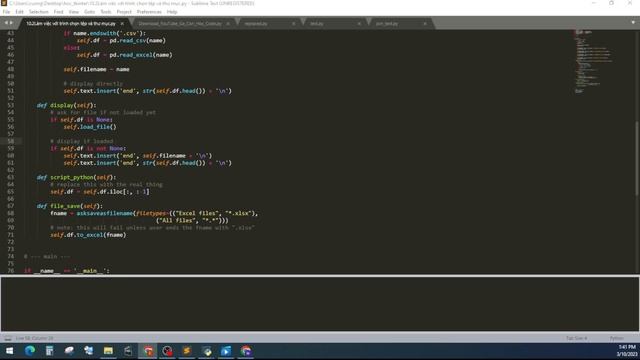Open the Goto menu
The width and height of the screenshot is (640, 360).
pos(89,12)
